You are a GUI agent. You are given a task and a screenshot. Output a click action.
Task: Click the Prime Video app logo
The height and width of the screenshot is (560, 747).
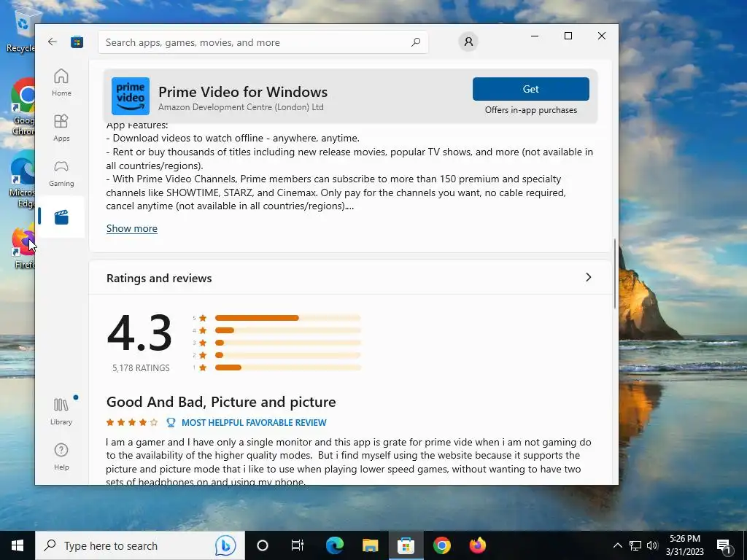[x=131, y=96]
